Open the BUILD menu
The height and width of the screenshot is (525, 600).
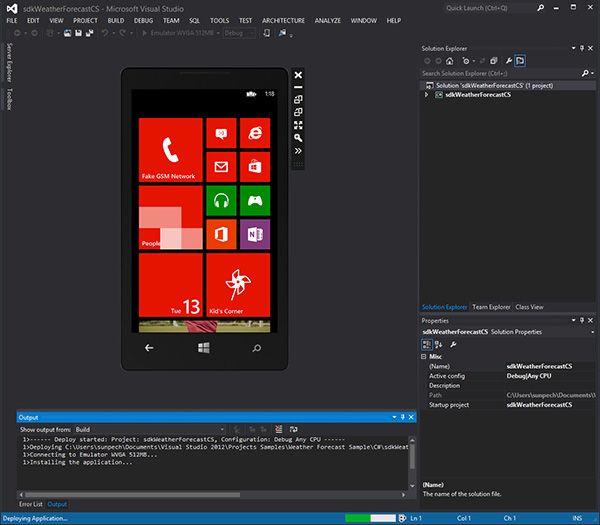coord(116,21)
